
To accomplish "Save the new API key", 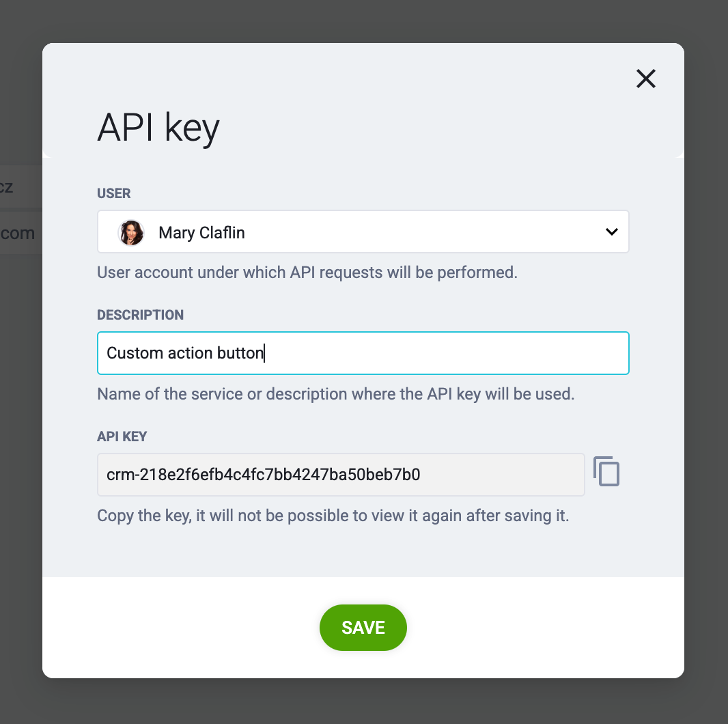I will [363, 628].
